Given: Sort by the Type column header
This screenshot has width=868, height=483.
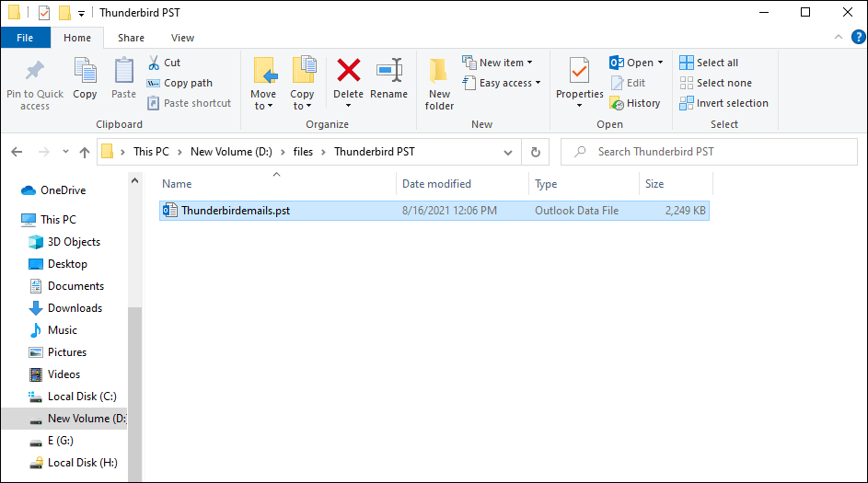Looking at the screenshot, I should point(584,184).
